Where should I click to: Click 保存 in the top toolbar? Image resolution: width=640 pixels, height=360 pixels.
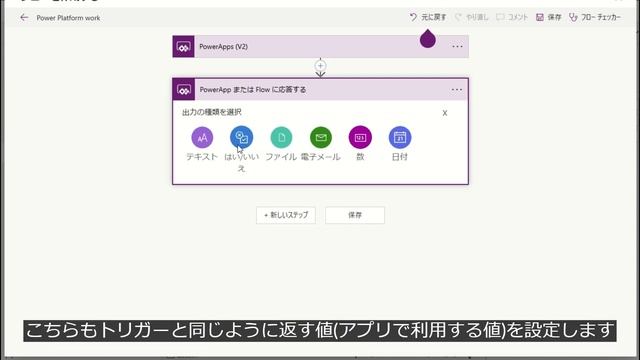[x=549, y=17]
